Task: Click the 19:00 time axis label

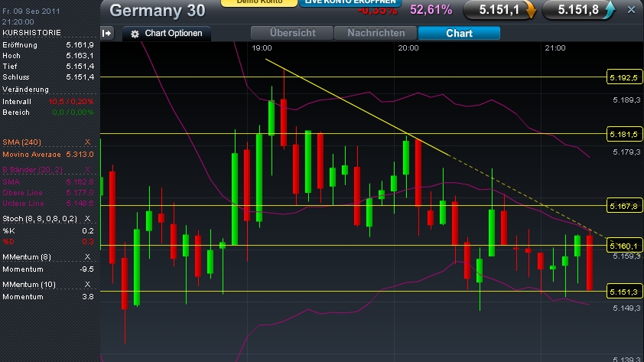Action: [262, 48]
